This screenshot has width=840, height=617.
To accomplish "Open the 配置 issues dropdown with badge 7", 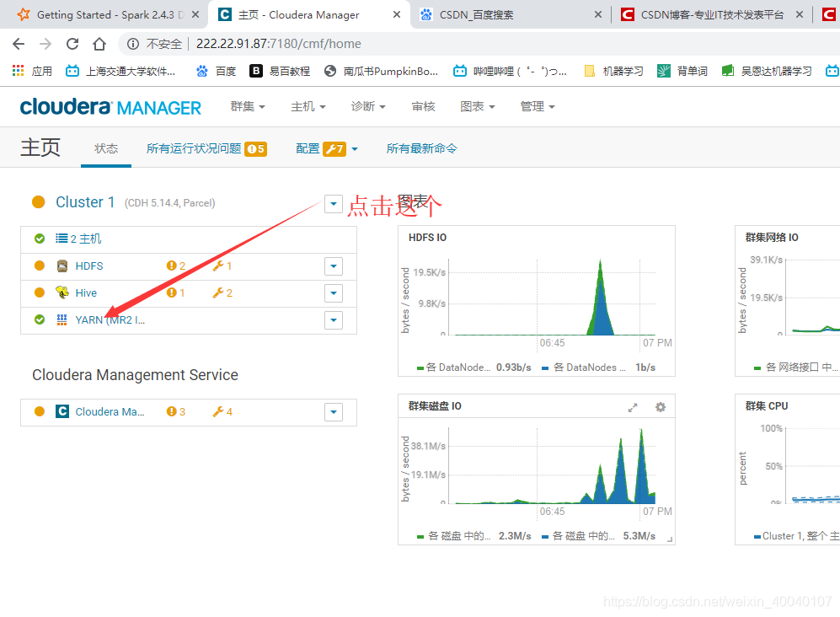I will click(x=327, y=148).
